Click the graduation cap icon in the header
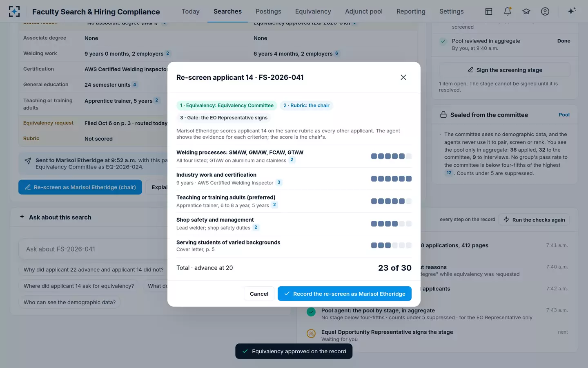The image size is (588, 368). (526, 11)
